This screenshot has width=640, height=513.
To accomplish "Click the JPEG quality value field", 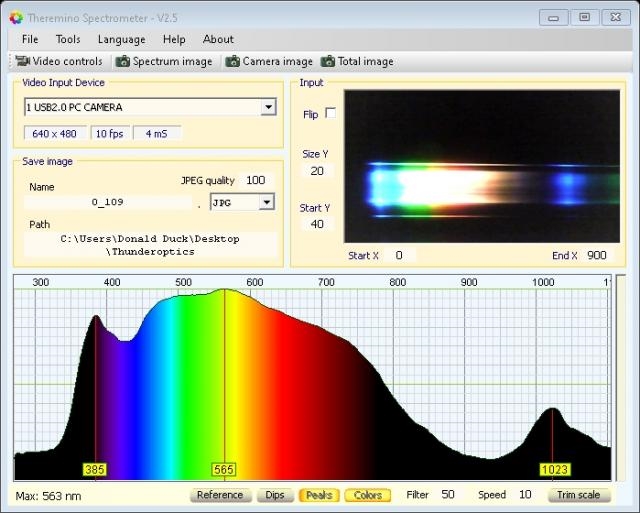I will click(256, 180).
